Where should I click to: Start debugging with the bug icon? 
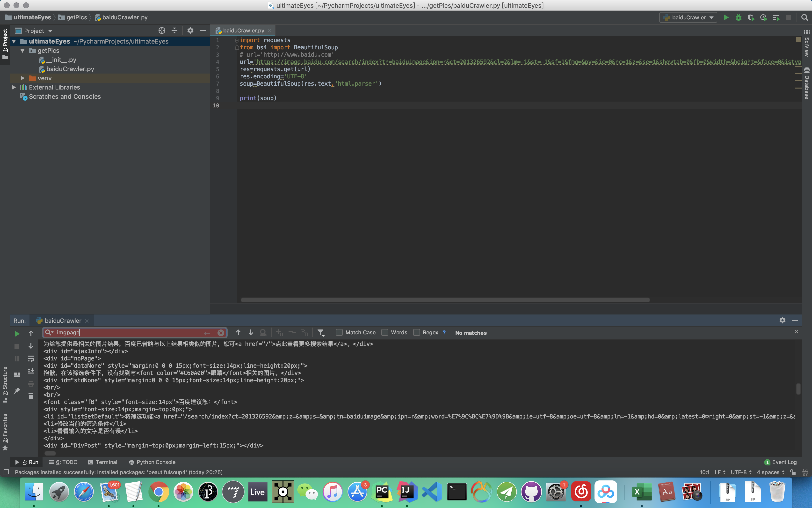point(738,17)
